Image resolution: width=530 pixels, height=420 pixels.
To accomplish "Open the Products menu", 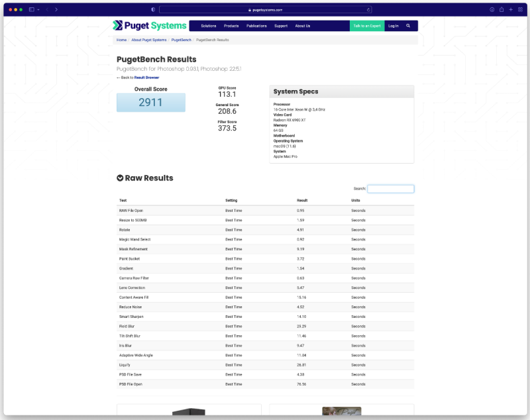I will point(231,26).
